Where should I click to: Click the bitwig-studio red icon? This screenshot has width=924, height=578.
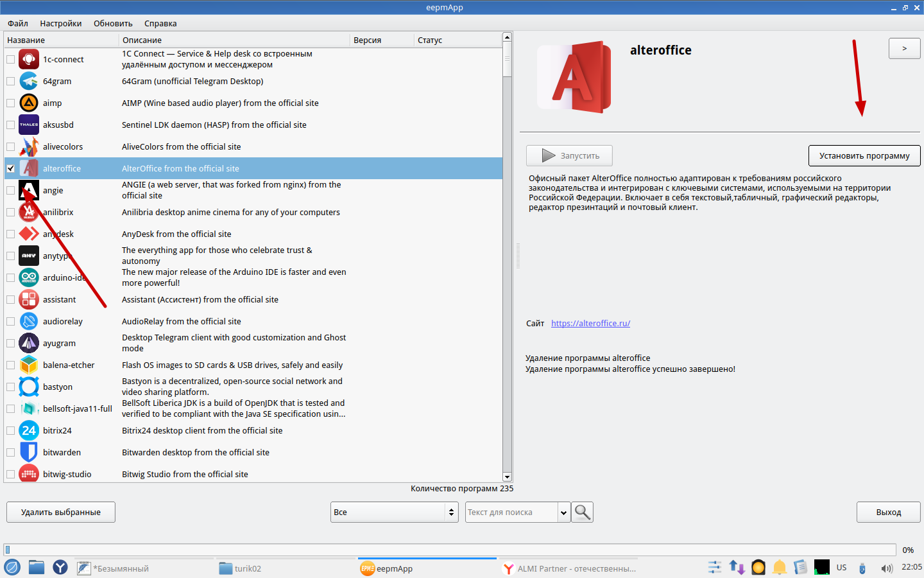point(29,474)
